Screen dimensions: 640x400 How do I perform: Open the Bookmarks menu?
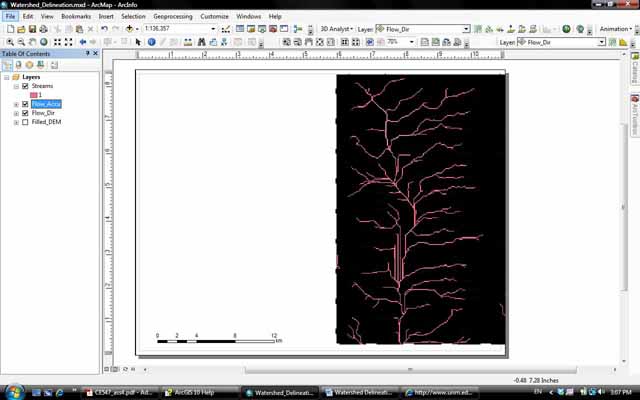tap(75, 17)
